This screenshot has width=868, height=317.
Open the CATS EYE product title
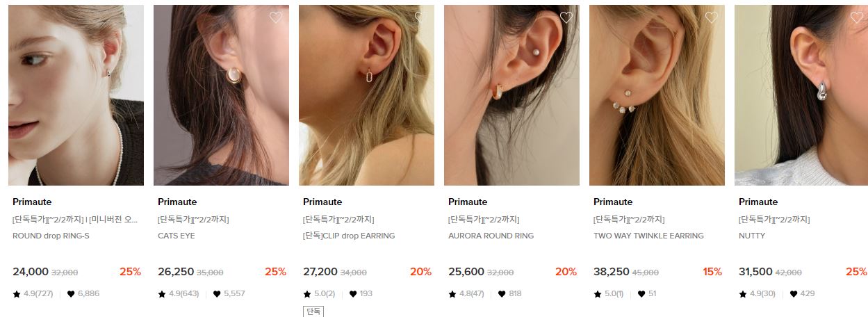click(x=177, y=236)
